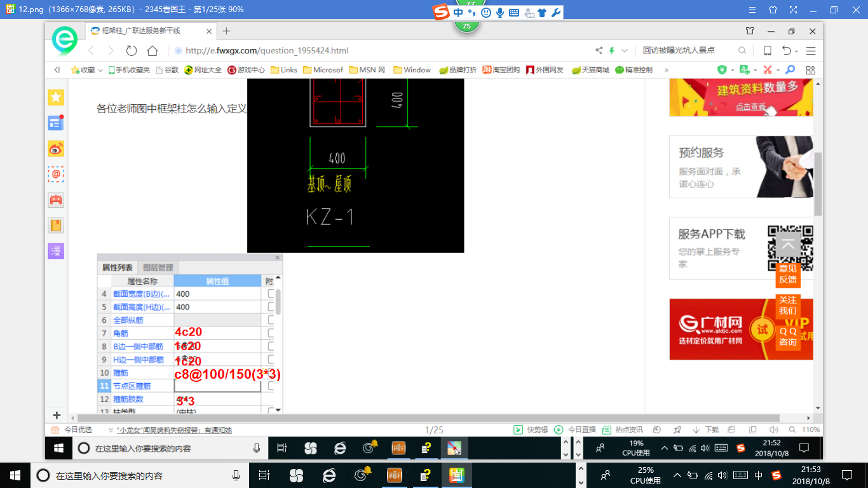Check the box for 节点区箍筋 row

point(271,386)
